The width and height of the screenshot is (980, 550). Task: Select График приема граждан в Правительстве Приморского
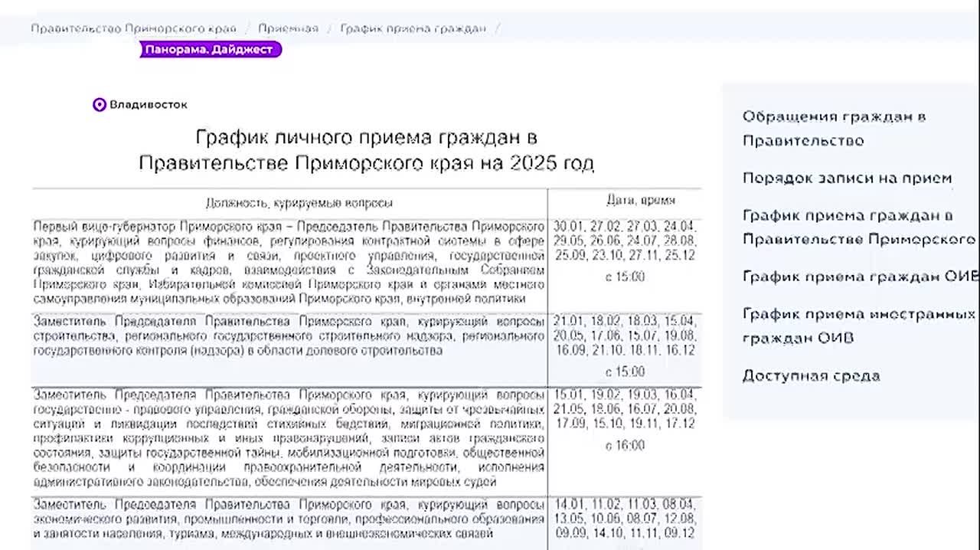point(857,228)
